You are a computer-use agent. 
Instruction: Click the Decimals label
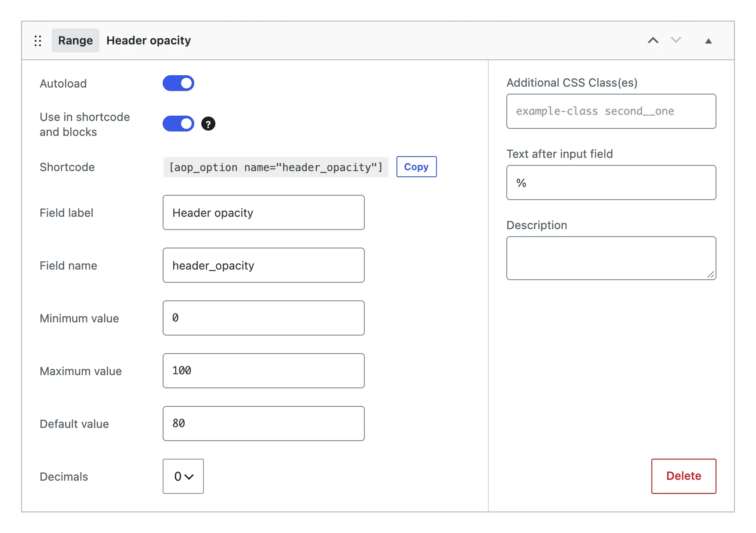(x=64, y=477)
